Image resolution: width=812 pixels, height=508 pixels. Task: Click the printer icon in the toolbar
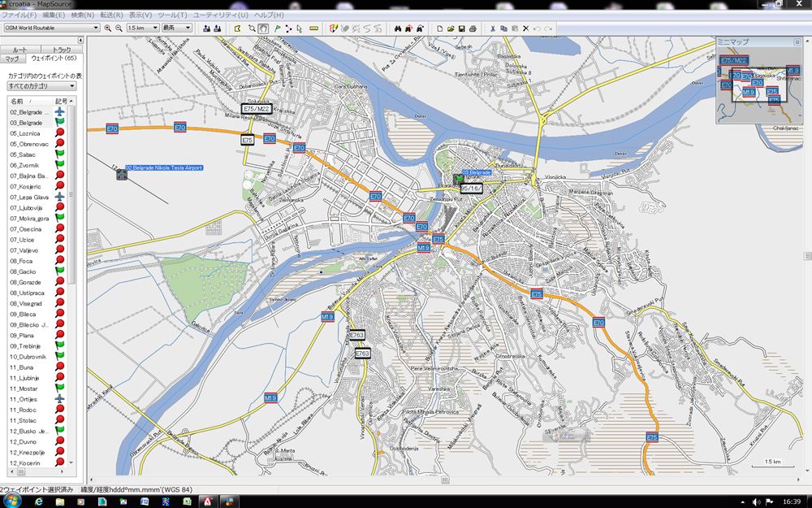click(473, 28)
